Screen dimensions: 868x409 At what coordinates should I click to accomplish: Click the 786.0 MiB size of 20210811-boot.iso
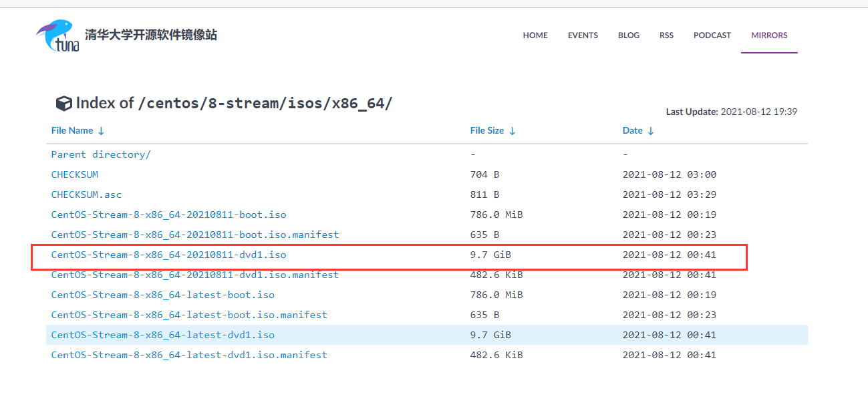(496, 215)
